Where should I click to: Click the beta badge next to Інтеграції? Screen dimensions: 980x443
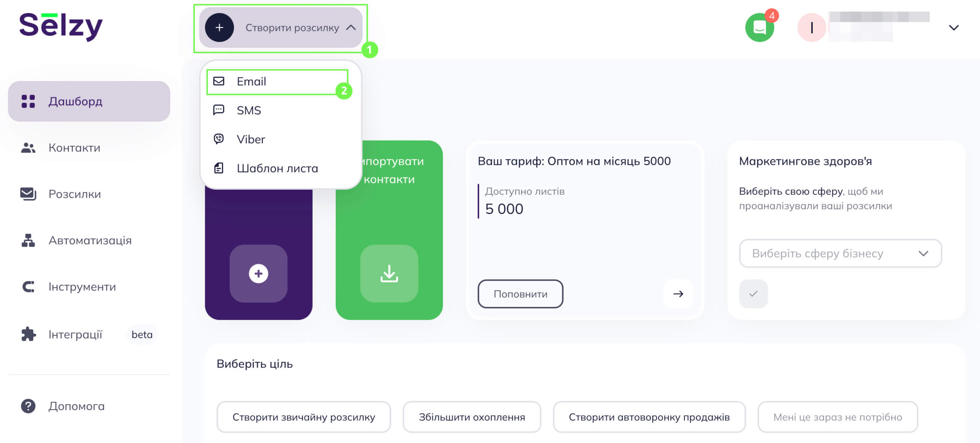pos(142,334)
